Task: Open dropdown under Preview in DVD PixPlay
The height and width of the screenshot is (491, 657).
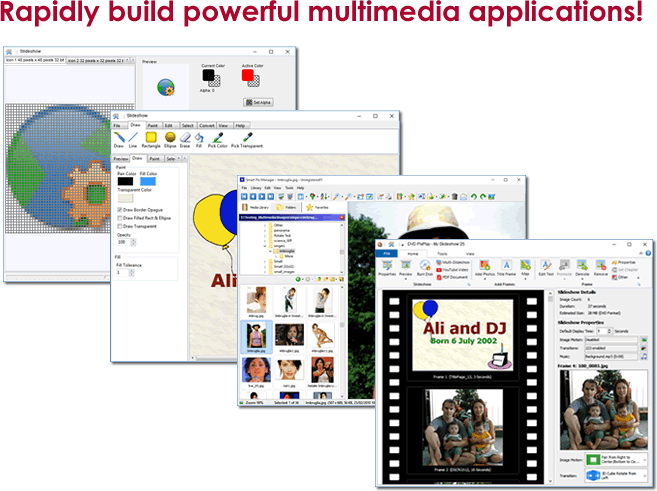Action: [405, 279]
